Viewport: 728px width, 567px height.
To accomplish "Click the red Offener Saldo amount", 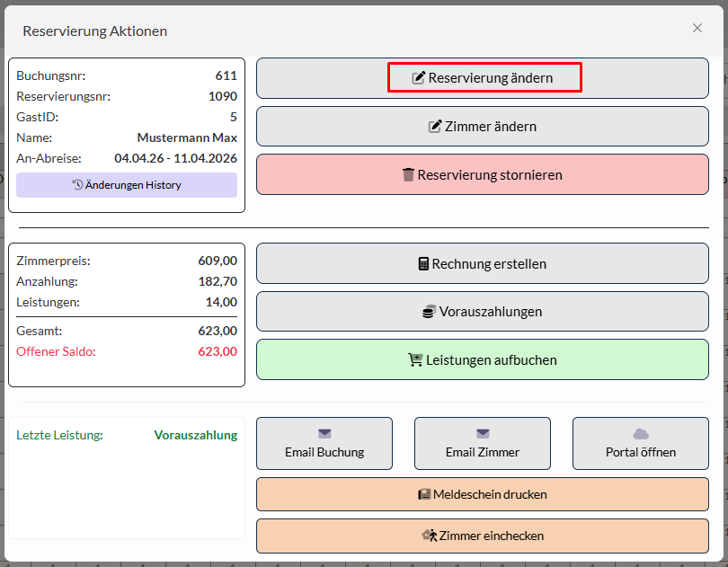I will coord(218,351).
